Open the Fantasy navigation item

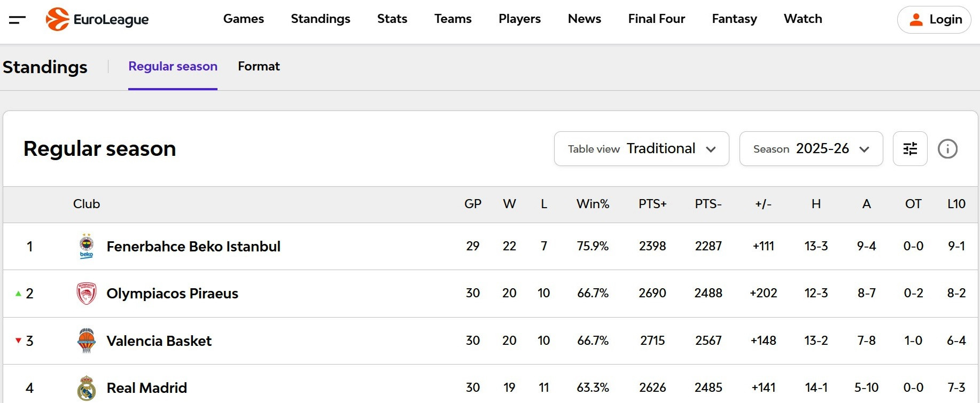734,19
